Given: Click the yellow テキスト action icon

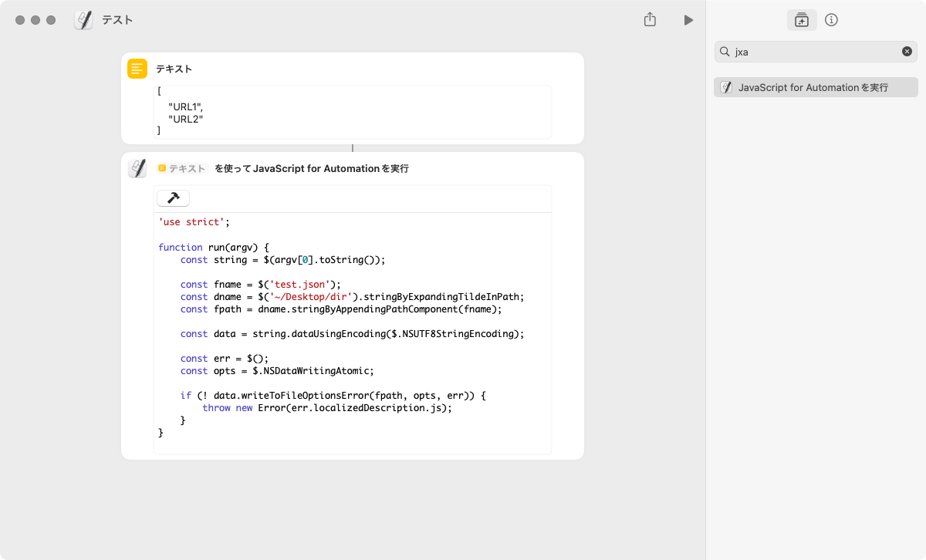Looking at the screenshot, I should pos(137,69).
